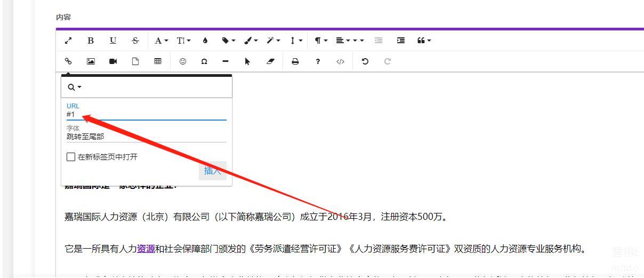644x278 pixels.
Task: Click the print icon
Action: coord(295,61)
